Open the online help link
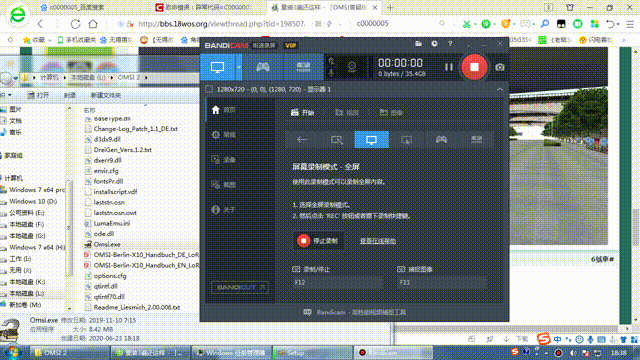This screenshot has height=360, width=640. [378, 241]
